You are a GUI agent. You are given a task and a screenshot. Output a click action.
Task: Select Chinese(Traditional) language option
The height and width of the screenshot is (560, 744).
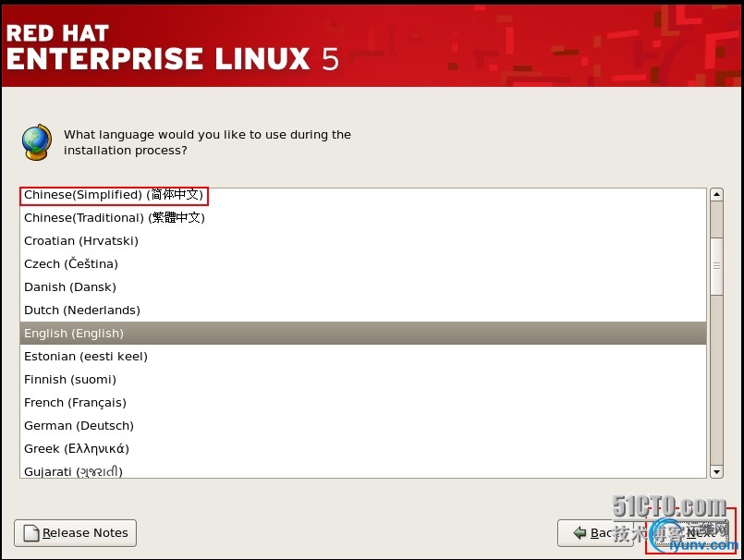[x=363, y=218]
